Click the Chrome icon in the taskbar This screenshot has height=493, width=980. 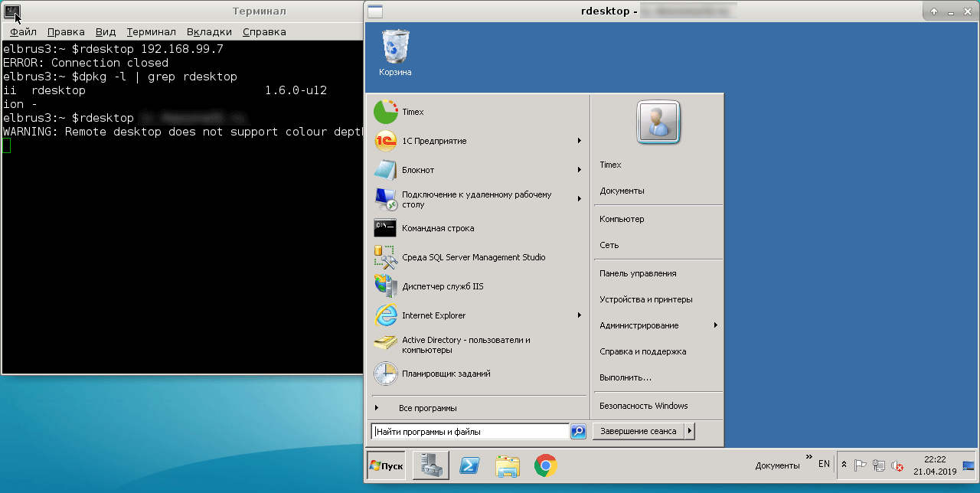(x=545, y=465)
